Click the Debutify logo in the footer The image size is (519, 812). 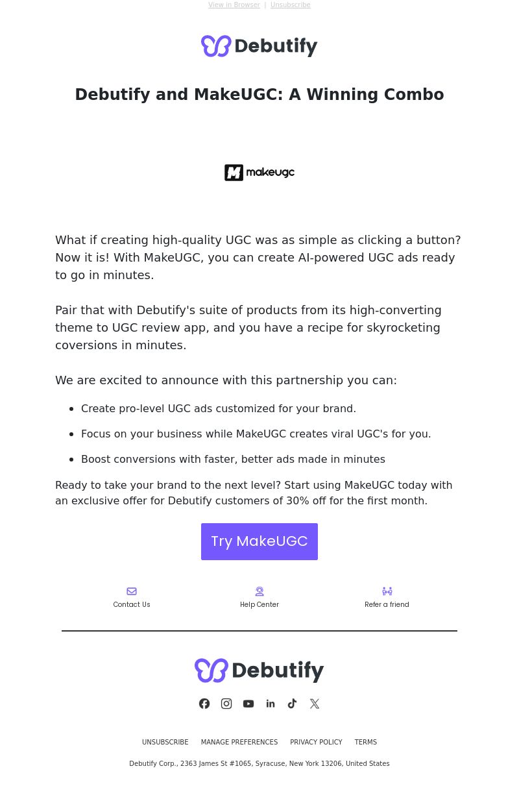click(259, 671)
